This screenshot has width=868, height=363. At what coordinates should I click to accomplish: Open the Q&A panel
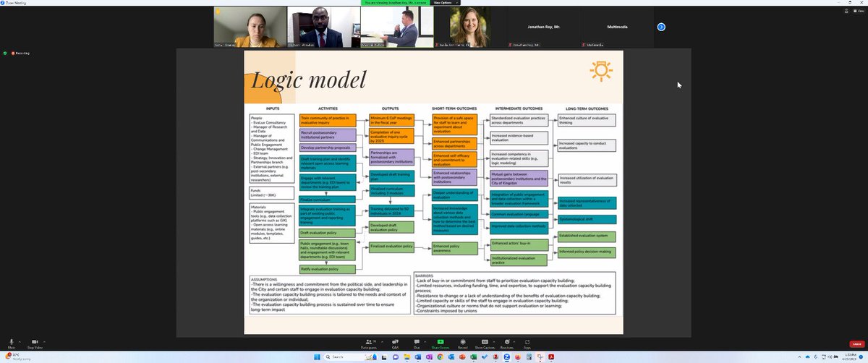[395, 343]
